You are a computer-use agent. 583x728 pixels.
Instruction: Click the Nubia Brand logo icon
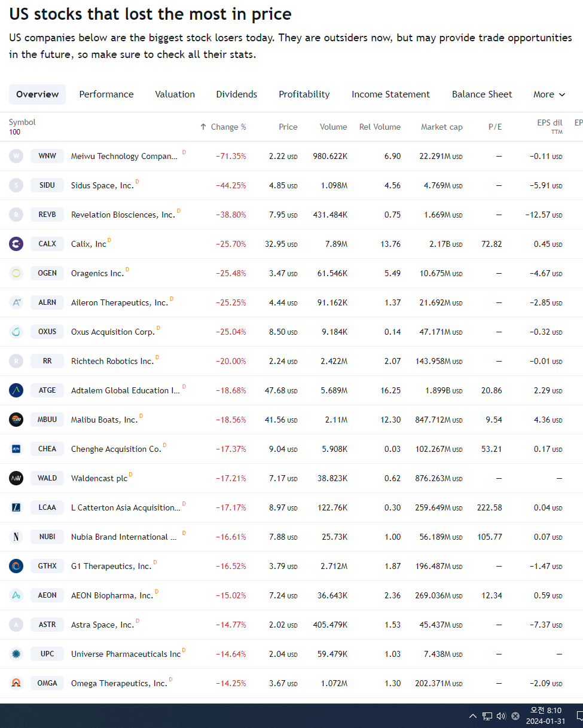(16, 537)
